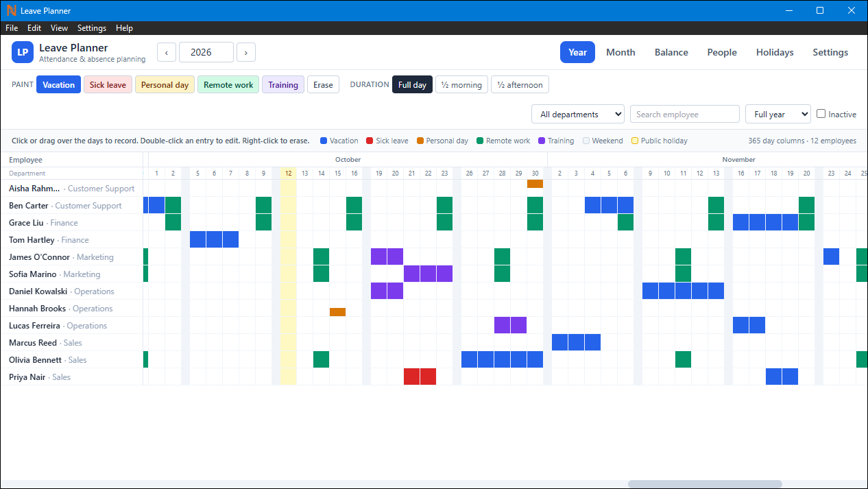Click the Weekend legend marker
Image resolution: width=868 pixels, height=489 pixels.
tap(586, 141)
